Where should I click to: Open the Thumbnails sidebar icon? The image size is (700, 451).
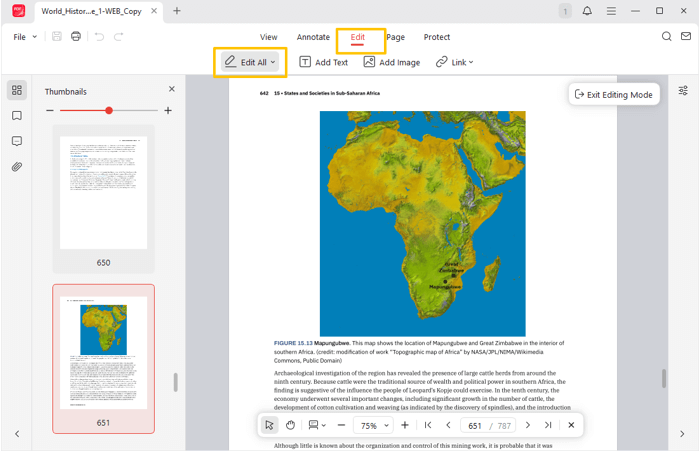17,90
